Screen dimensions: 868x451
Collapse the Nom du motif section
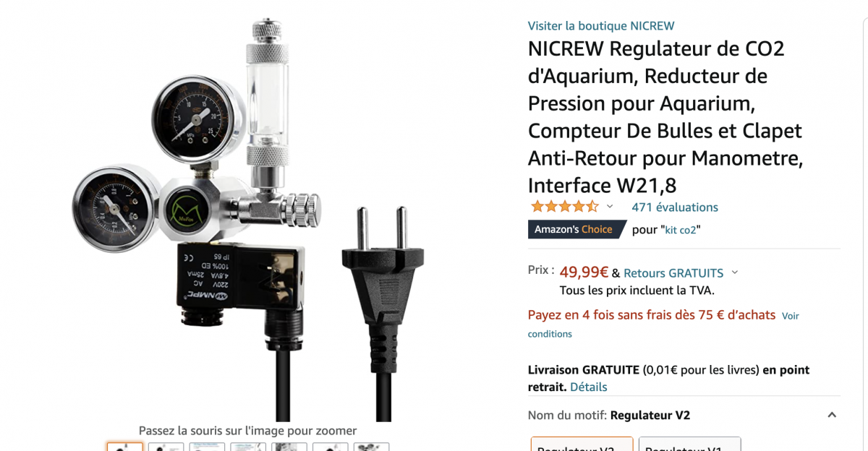pos(832,415)
